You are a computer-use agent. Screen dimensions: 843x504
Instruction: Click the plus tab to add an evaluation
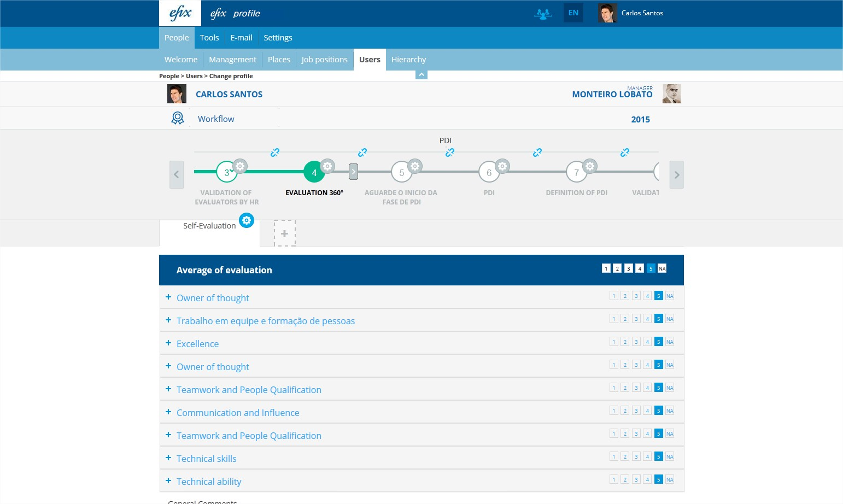[284, 233]
